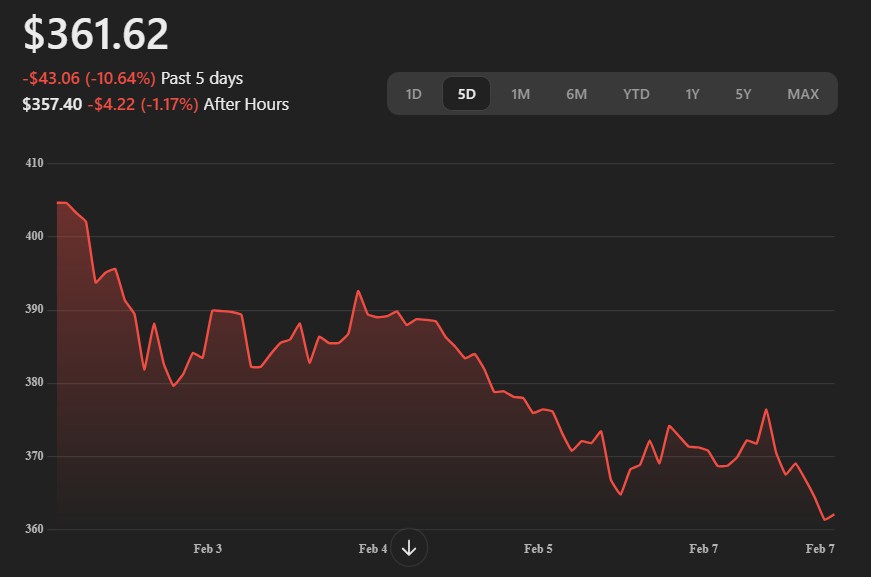Click the Feb 4 date label
This screenshot has height=577, width=871.
(372, 549)
